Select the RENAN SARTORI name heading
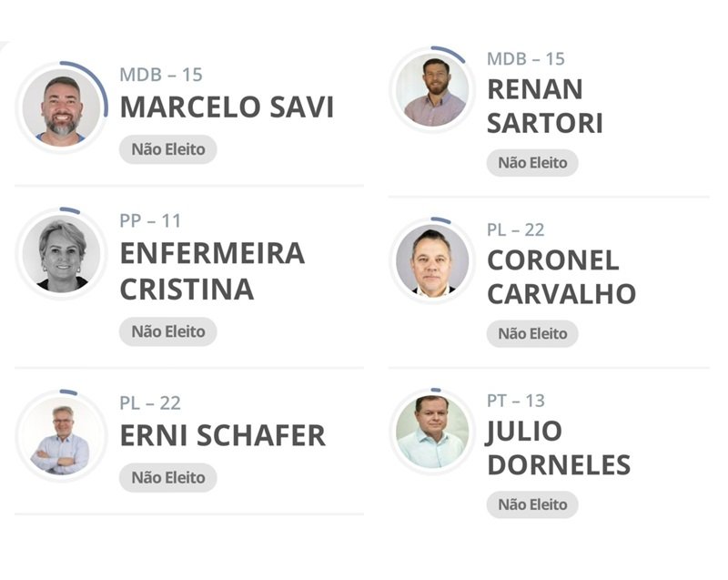 tap(544, 106)
